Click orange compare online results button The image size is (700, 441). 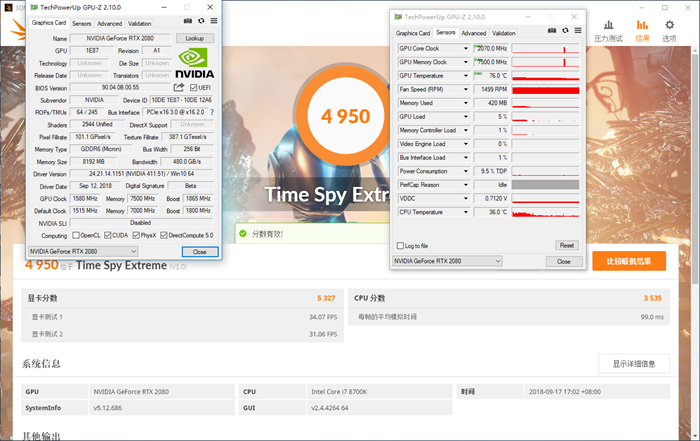tap(629, 261)
